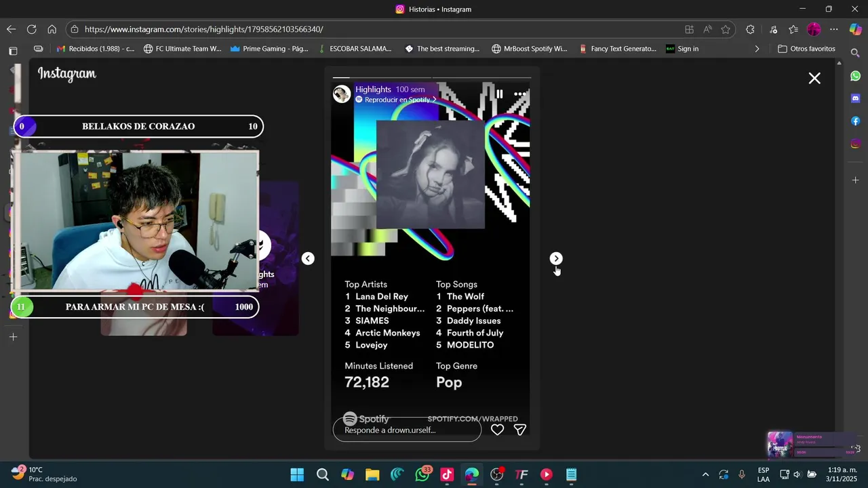Open the ESP LAA language switcher
This screenshot has height=488, width=868.
click(x=764, y=474)
